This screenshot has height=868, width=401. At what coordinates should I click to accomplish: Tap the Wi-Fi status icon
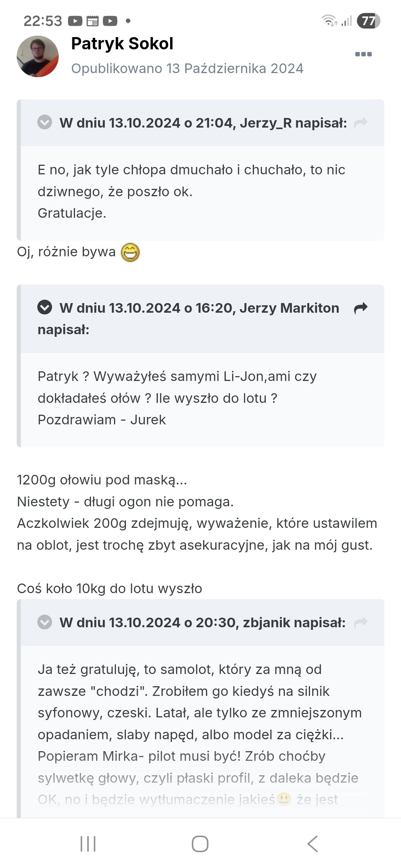pyautogui.click(x=329, y=21)
